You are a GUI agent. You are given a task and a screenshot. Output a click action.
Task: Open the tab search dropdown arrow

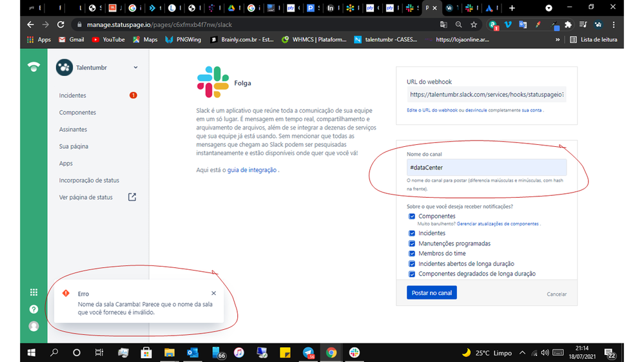pos(549,8)
